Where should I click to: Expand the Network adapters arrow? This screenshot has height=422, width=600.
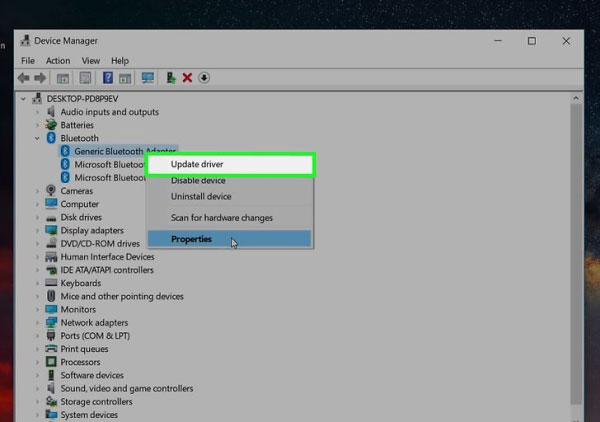[37, 323]
